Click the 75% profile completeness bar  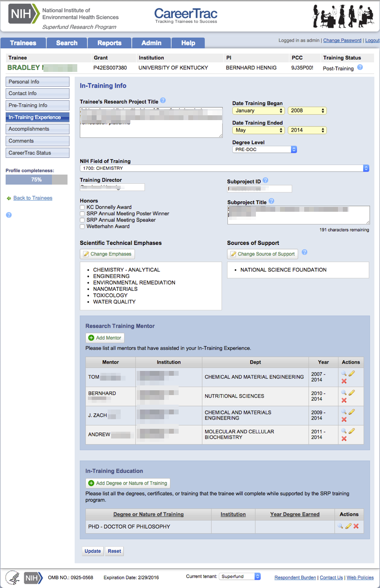pos(37,179)
